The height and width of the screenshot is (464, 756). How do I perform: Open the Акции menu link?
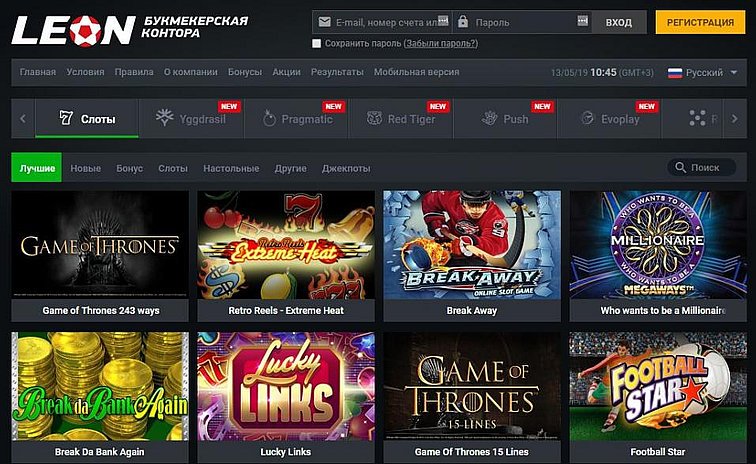coord(286,72)
